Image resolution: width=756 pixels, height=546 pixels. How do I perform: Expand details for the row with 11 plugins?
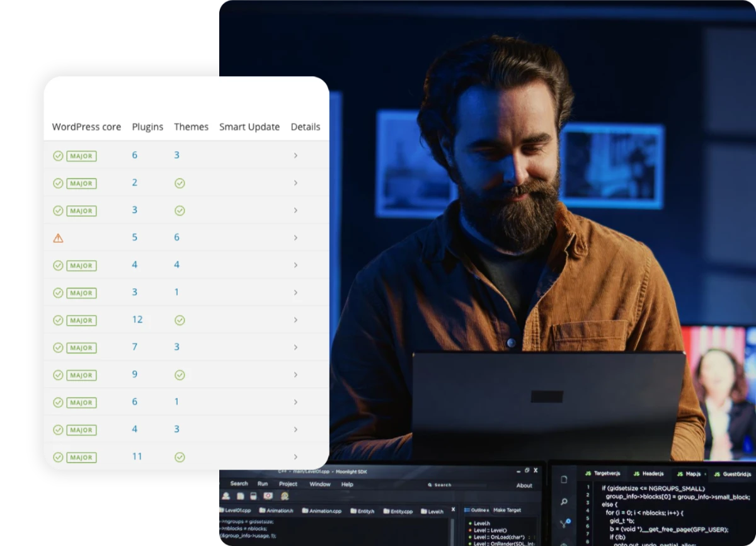pos(295,457)
